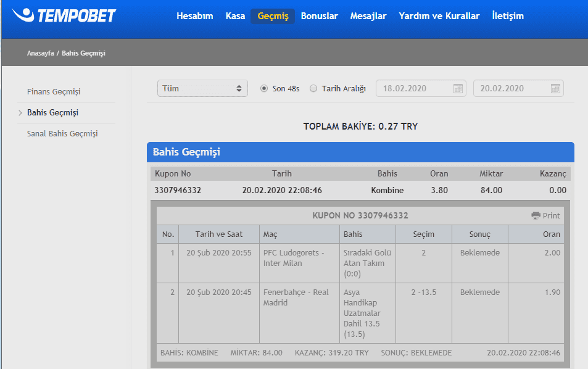588x369 pixels.
Task: Click the KUPON NO 3307946332 detail title
Action: tap(360, 215)
